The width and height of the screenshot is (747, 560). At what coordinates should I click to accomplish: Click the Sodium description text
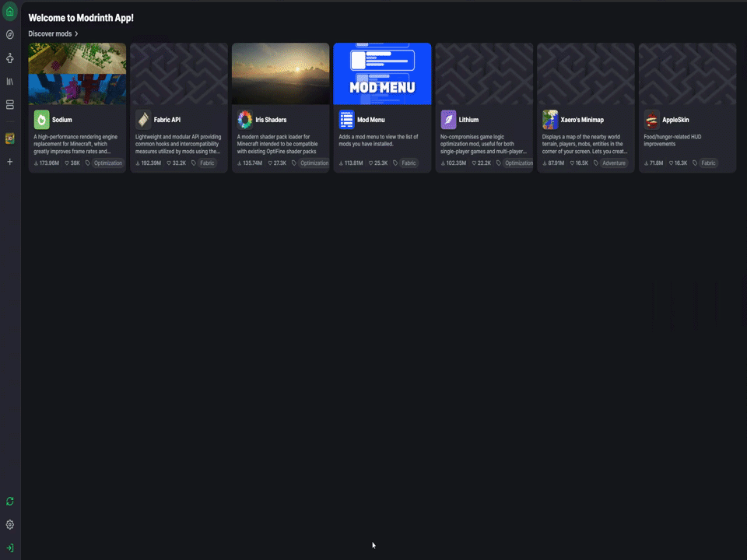[75, 144]
